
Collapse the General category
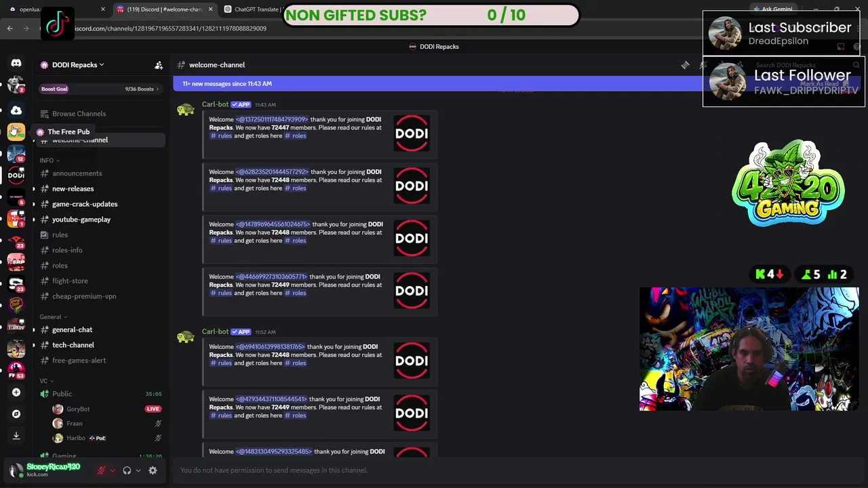(53, 317)
